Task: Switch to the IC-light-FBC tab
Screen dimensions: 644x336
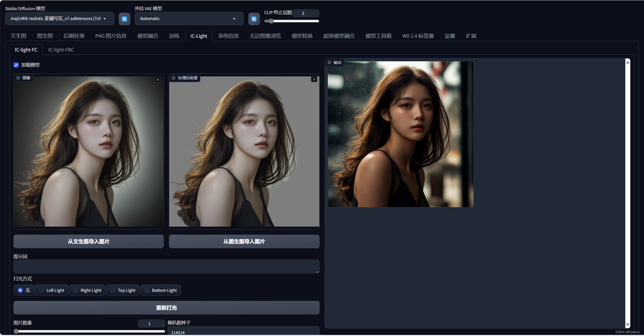Action: click(61, 50)
